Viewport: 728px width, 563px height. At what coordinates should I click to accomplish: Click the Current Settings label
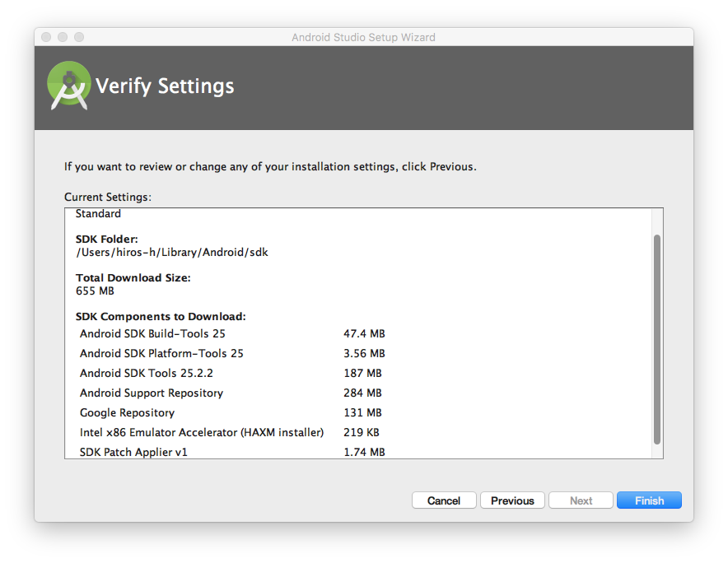click(x=108, y=197)
